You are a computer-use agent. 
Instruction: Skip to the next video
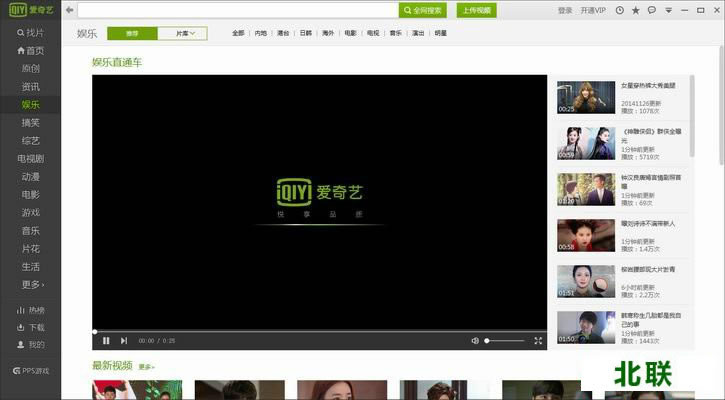click(x=124, y=340)
